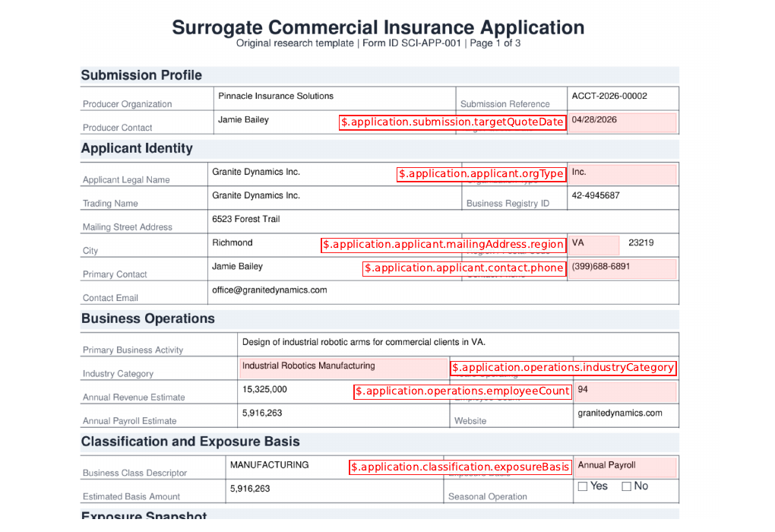This screenshot has width=775, height=532.
Task: Click the Website field granitedynamics.com
Action: point(626,416)
